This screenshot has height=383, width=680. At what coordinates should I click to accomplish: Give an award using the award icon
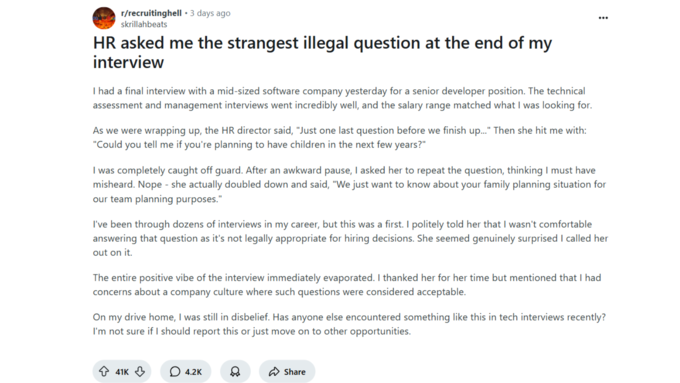(x=235, y=371)
